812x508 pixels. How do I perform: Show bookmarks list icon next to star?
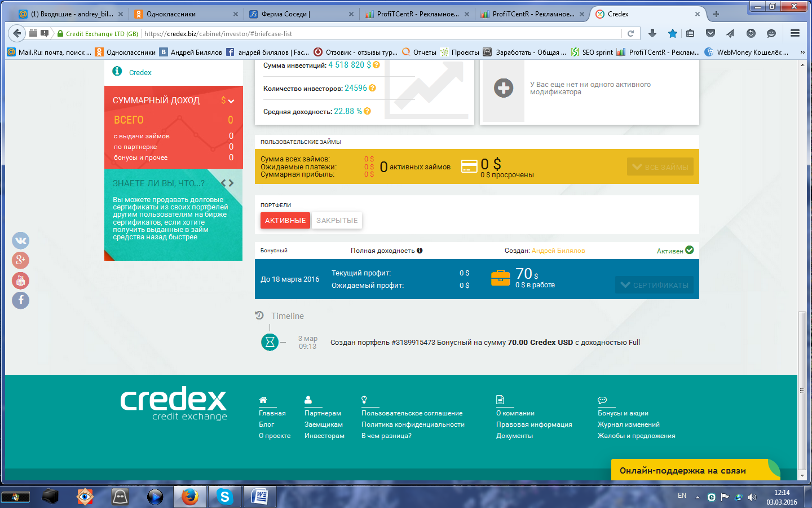point(690,33)
